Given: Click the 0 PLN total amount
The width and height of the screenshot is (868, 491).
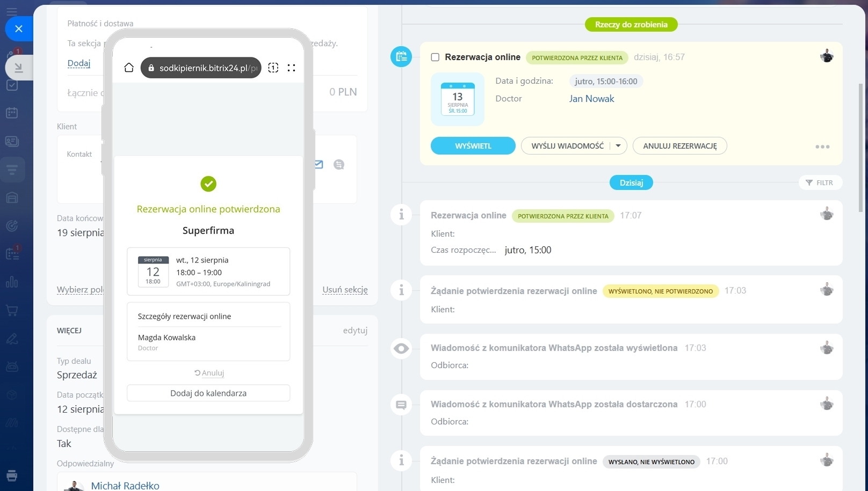Looking at the screenshot, I should [x=343, y=92].
